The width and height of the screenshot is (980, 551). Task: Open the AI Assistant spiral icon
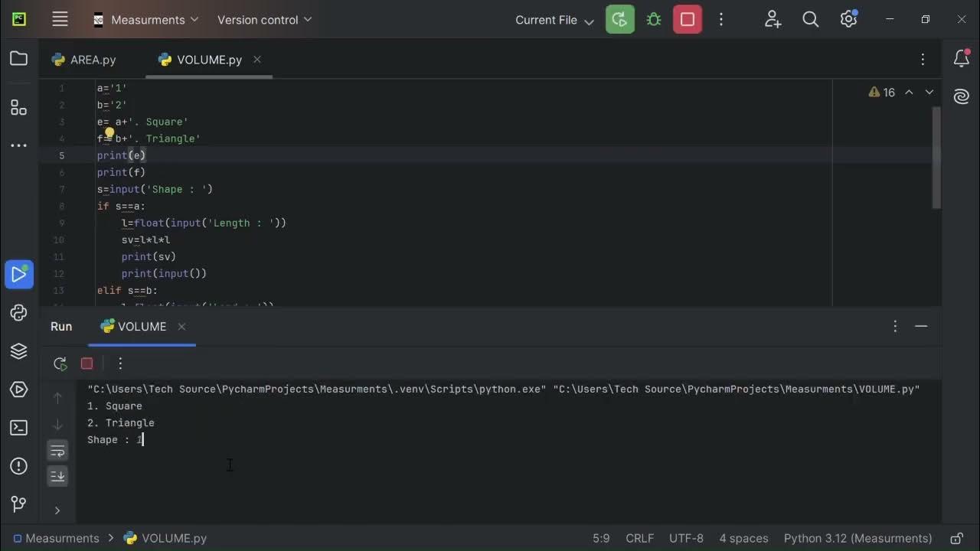(962, 96)
